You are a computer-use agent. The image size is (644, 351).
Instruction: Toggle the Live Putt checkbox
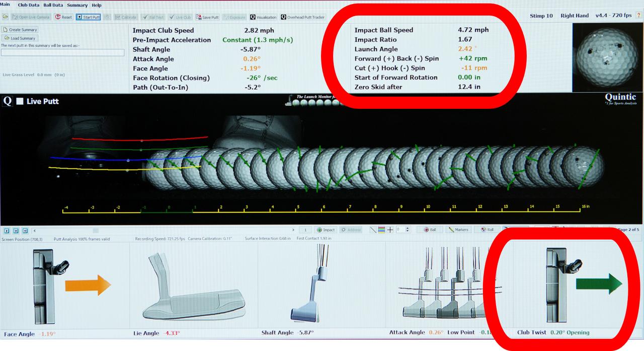[x=20, y=101]
